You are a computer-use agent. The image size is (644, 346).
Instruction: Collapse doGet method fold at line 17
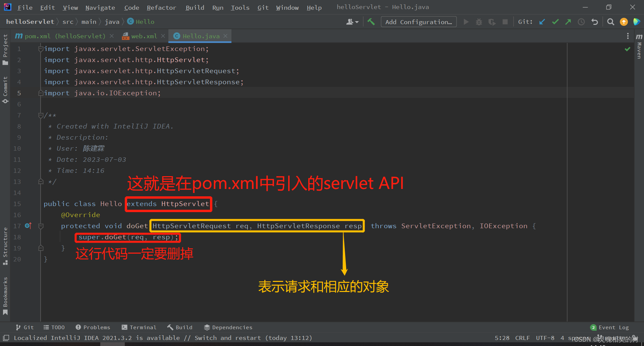41,226
